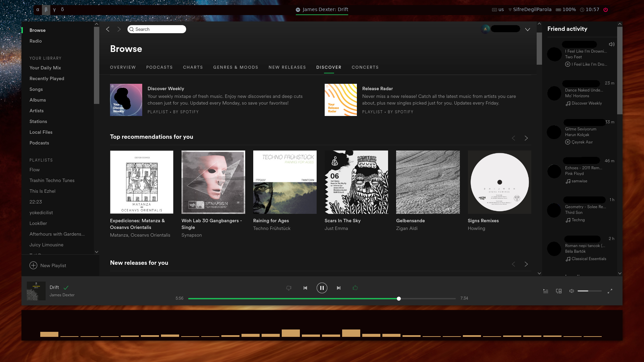This screenshot has width=644, height=362.
Task: Pause the currently playing song
Action: point(322,288)
